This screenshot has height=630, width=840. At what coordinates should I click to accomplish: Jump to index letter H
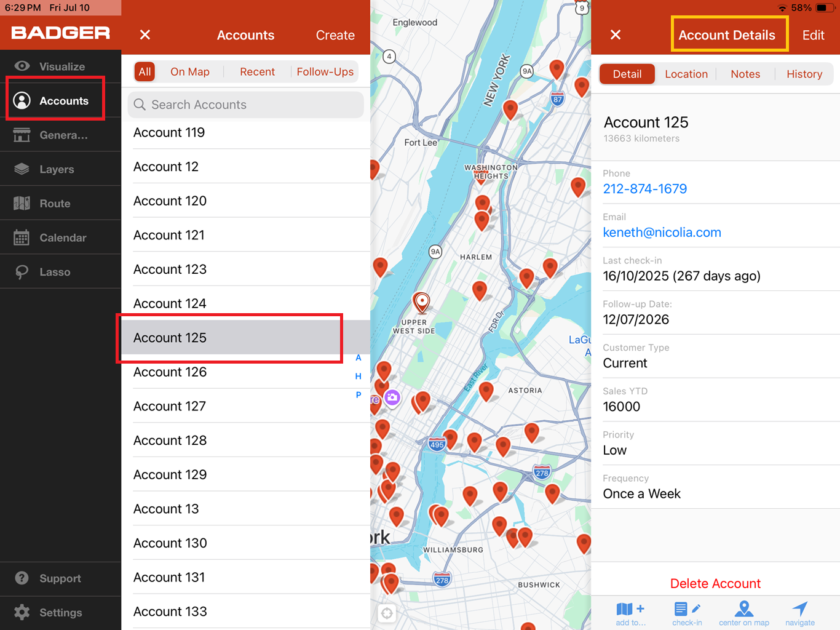359,376
